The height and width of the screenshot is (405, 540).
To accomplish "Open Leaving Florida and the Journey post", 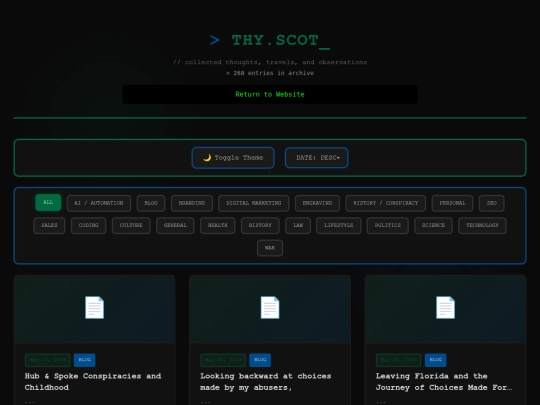I will (444, 382).
